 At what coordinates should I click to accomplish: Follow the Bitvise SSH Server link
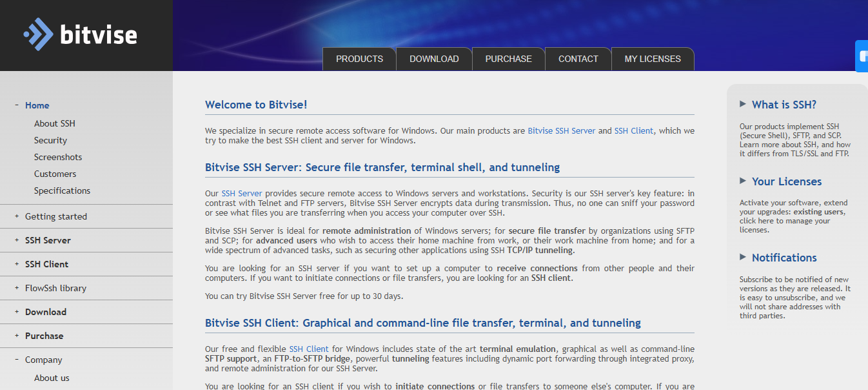tap(561, 130)
